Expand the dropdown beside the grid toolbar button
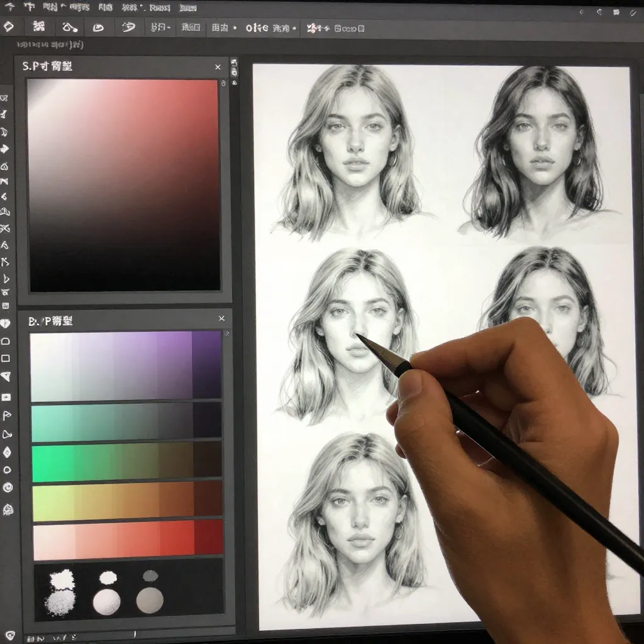This screenshot has height=644, width=644. (x=235, y=28)
